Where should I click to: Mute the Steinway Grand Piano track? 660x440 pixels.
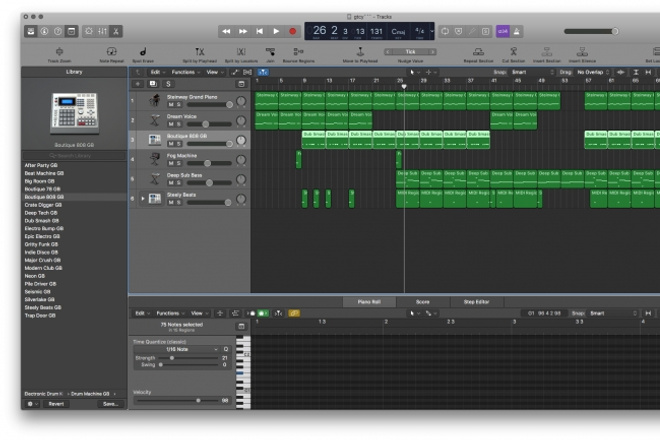171,104
